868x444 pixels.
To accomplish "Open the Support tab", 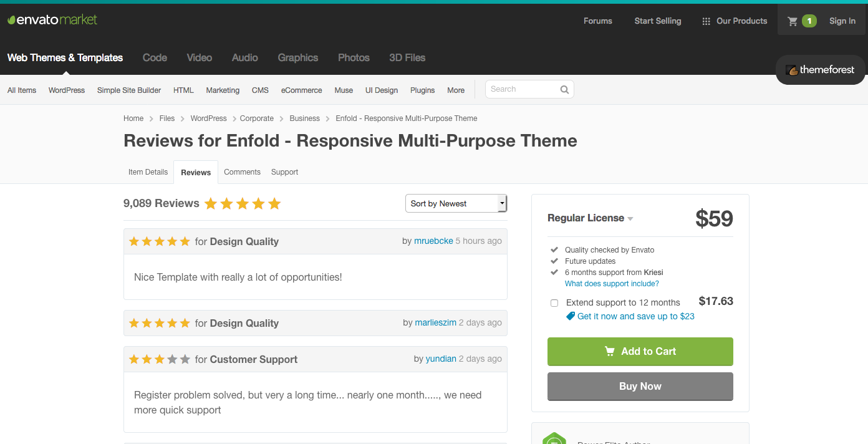I will point(284,172).
